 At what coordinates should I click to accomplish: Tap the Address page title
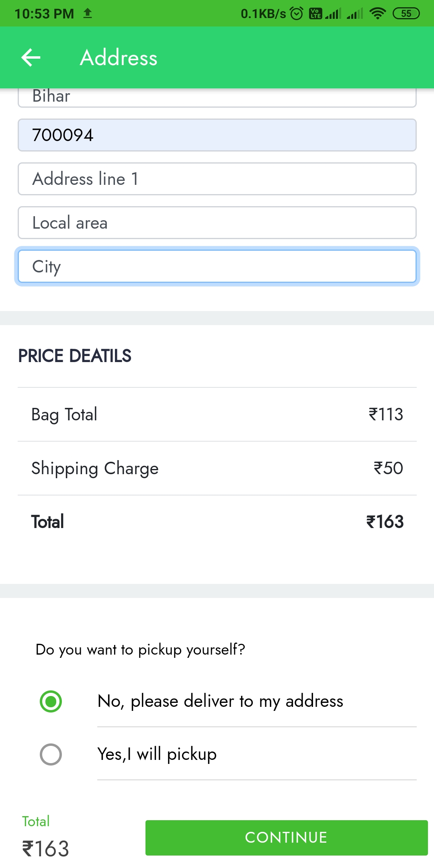[x=119, y=57]
